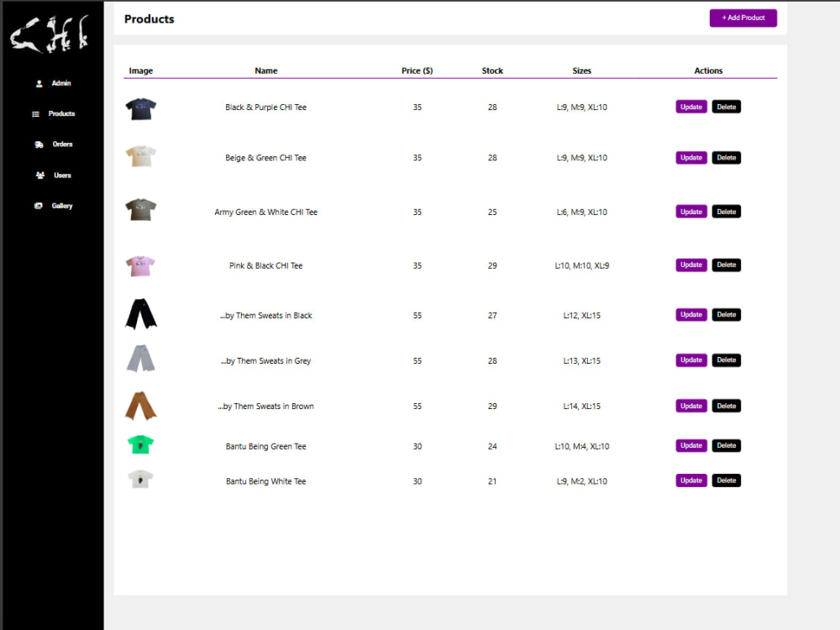Viewport: 840px width, 630px height.
Task: Update the Pink & Black CHI Tee
Action: pos(691,265)
